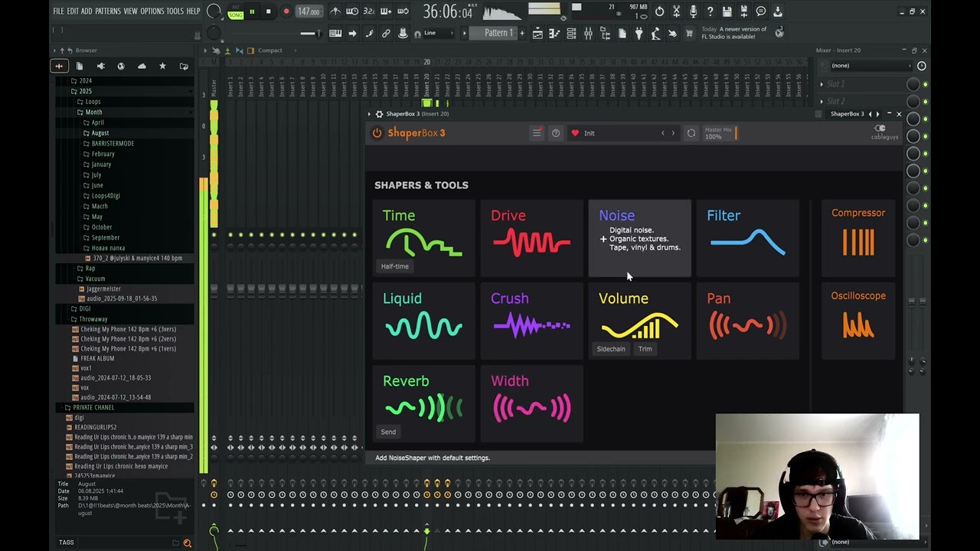
Task: Add the Compressor tool
Action: point(858,237)
